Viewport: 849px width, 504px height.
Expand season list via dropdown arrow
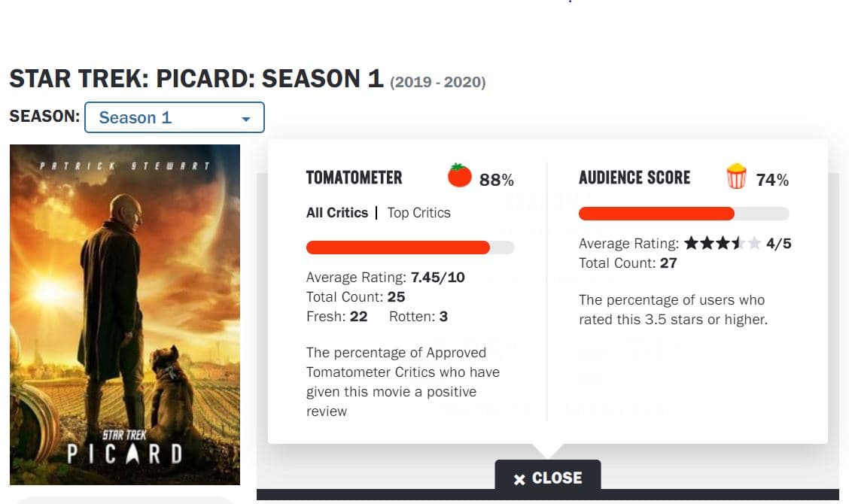(246, 119)
